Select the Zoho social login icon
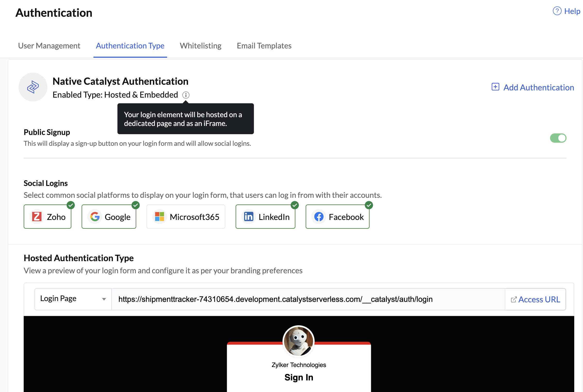Viewport: 583px width, 392px height. click(38, 217)
